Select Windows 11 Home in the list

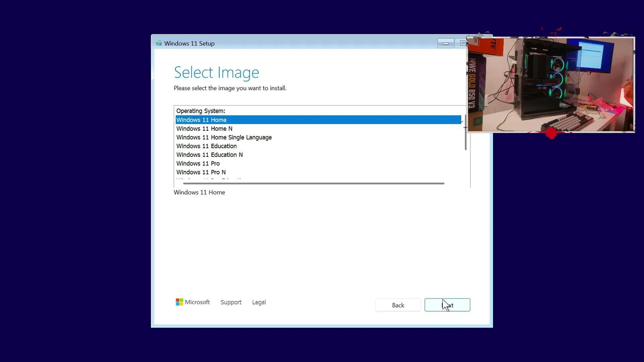pyautogui.click(x=318, y=120)
